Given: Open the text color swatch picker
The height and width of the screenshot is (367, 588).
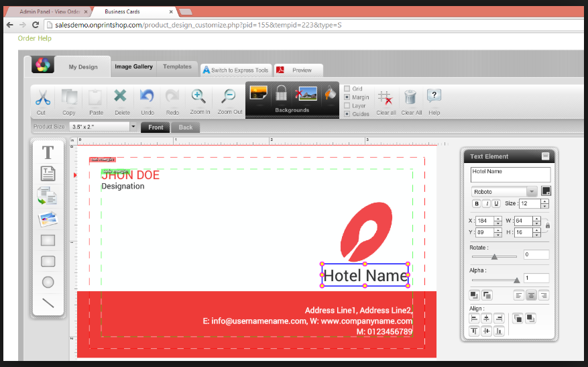Looking at the screenshot, I should (546, 191).
